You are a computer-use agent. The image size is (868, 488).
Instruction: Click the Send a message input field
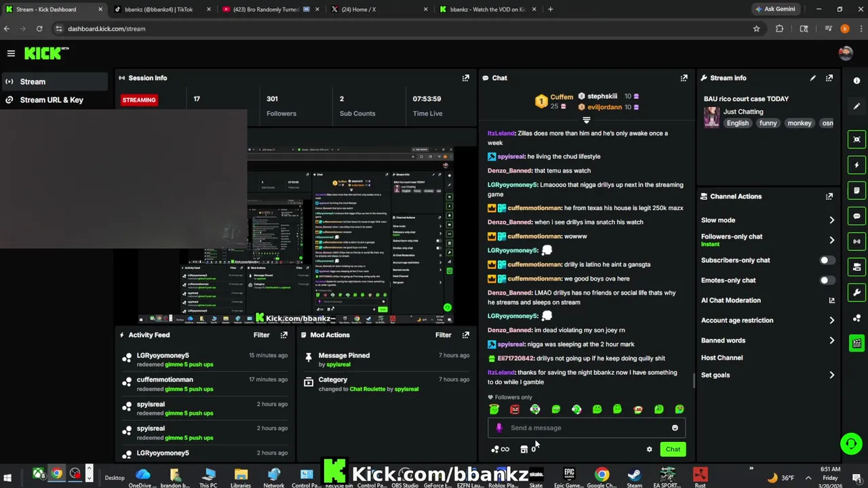coord(587,428)
